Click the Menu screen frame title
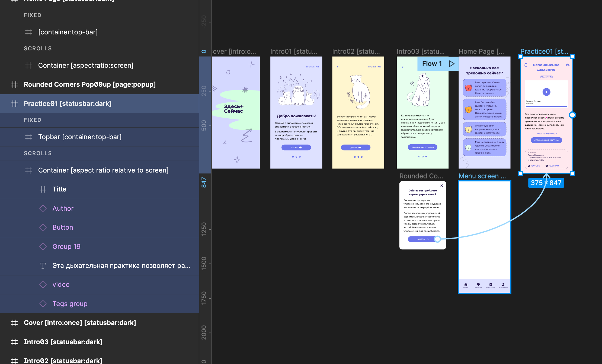The width and height of the screenshot is (602, 364). [x=482, y=176]
